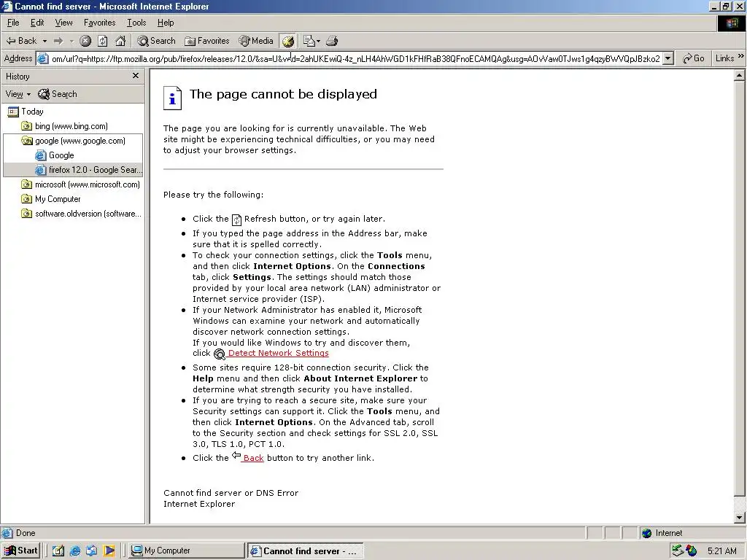Open the Edit menu
The width and height of the screenshot is (747, 560).
pos(37,23)
